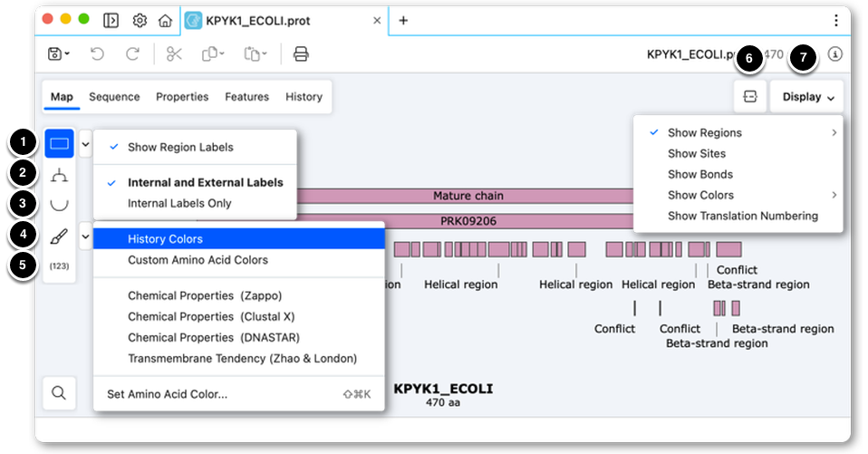The image size is (868, 454).
Task: Click the copy icon
Action: [x=210, y=53]
